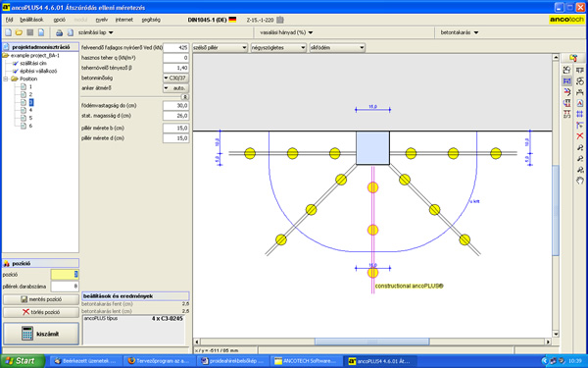Click the projektadminisztráció header page icon

[x=7, y=47]
